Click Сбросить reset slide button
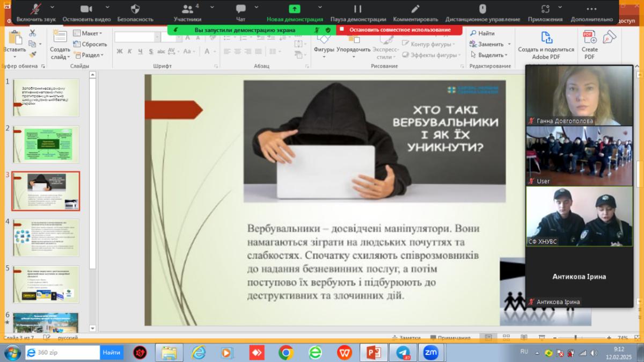 tap(90, 44)
